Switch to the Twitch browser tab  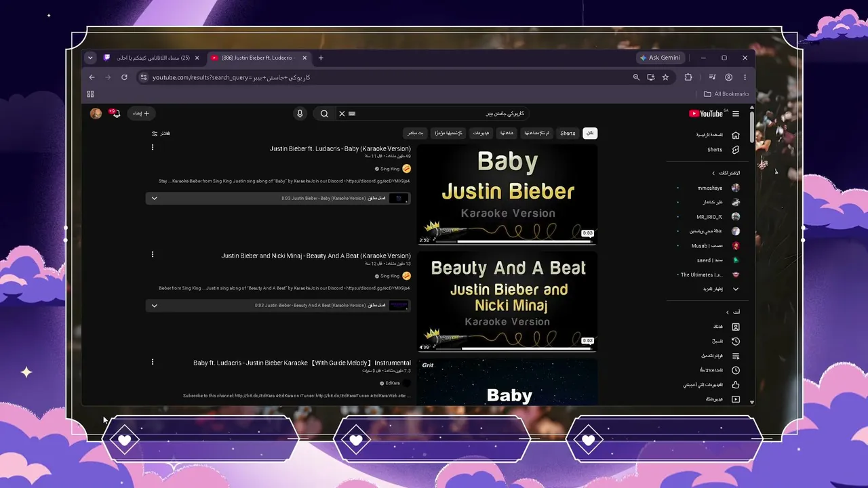click(x=152, y=58)
